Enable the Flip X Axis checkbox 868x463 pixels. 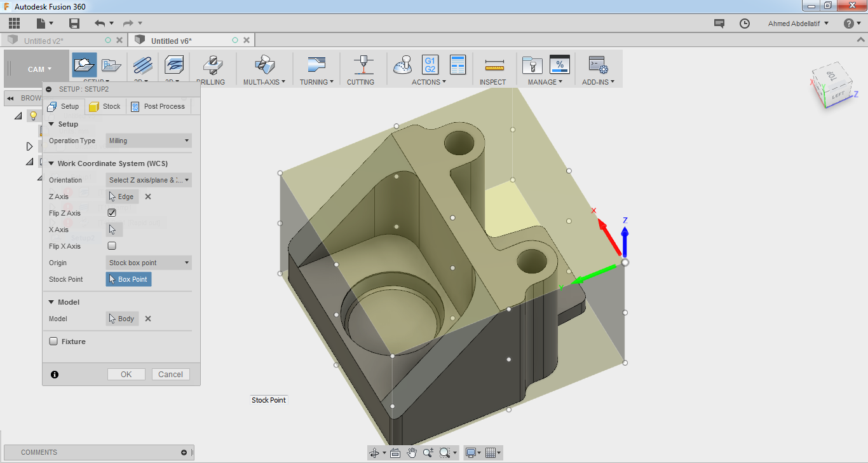click(112, 246)
